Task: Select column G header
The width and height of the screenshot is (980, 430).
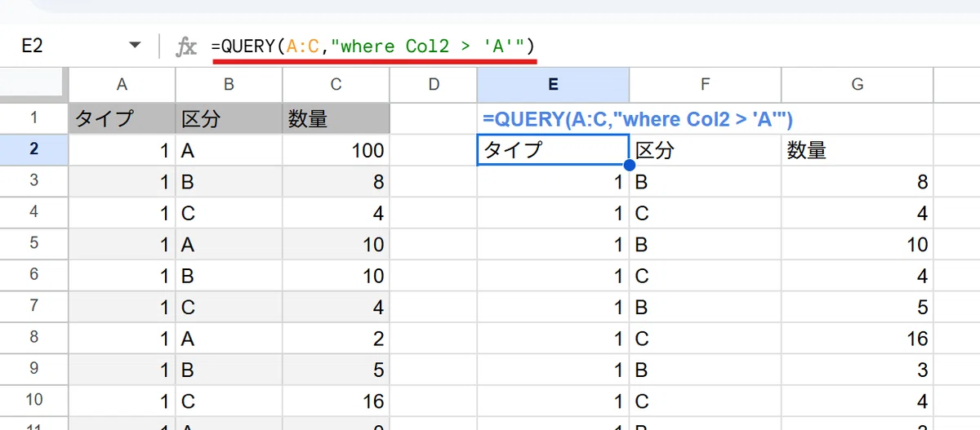Action: click(857, 84)
